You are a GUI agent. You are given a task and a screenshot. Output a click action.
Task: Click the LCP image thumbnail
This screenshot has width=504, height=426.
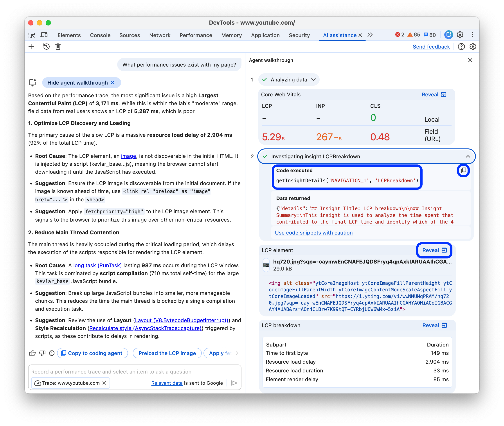(266, 265)
